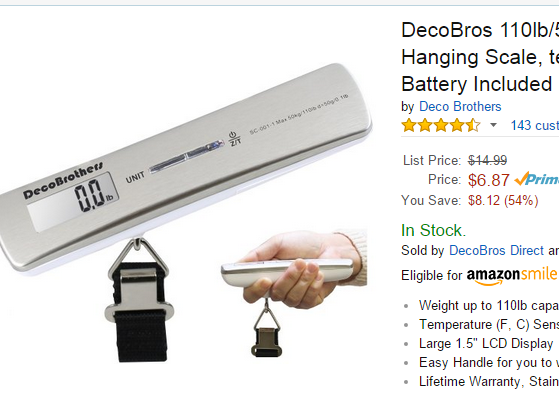
Task: Click the You Save $8.12 (54%) text
Action: pyautogui.click(x=470, y=200)
